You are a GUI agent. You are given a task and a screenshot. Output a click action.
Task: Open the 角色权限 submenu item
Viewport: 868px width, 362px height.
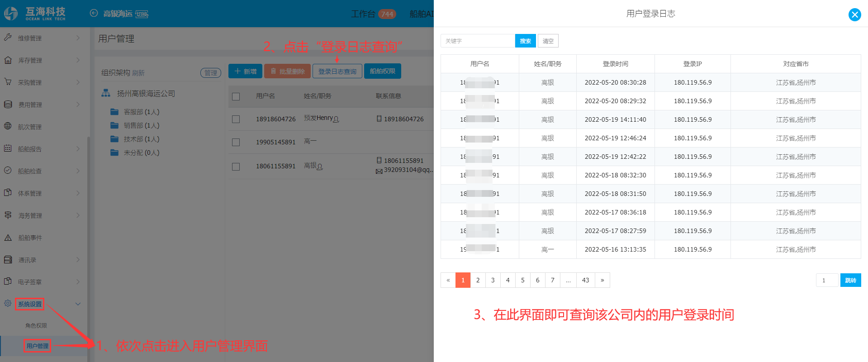(x=36, y=325)
